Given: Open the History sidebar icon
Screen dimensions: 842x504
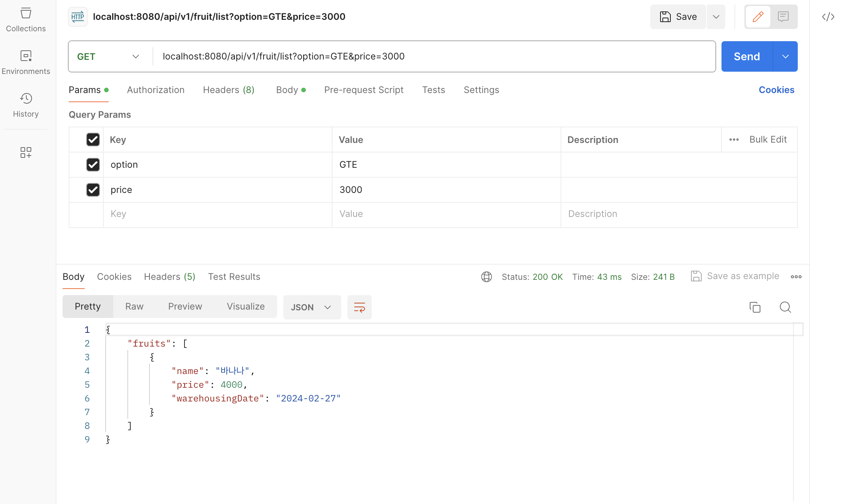Looking at the screenshot, I should [26, 105].
